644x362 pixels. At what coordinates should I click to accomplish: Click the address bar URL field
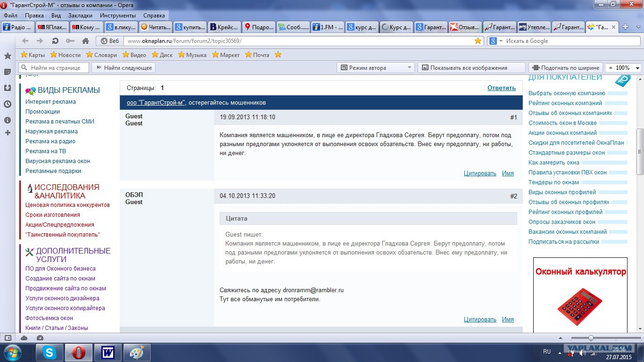pos(300,41)
